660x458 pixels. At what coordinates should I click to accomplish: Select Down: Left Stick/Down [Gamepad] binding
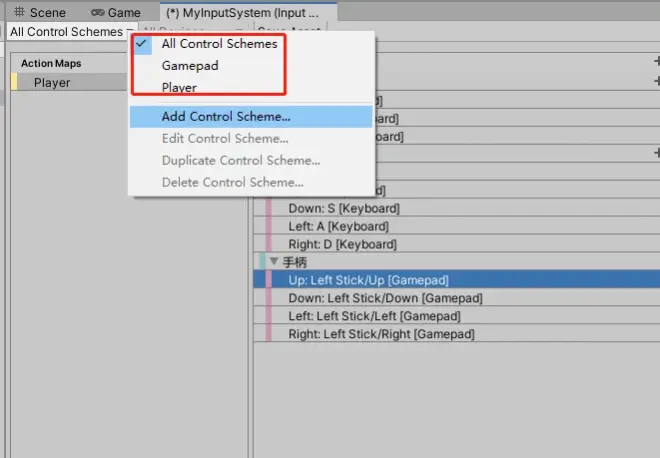tap(456, 298)
